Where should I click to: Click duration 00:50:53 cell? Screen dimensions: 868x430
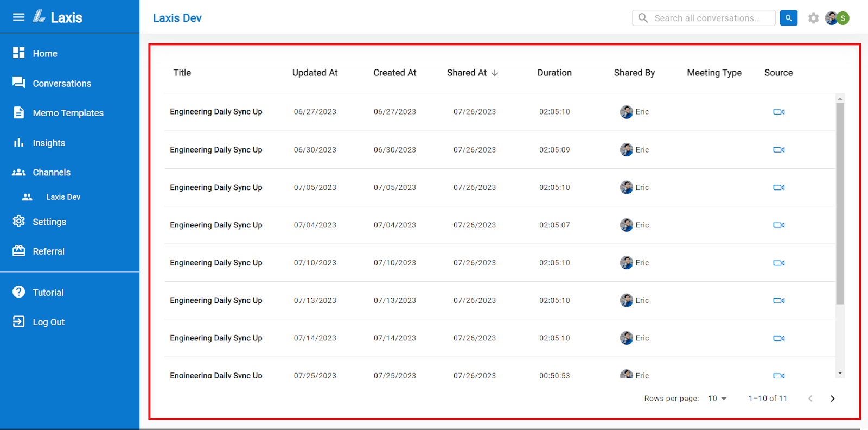[554, 375]
